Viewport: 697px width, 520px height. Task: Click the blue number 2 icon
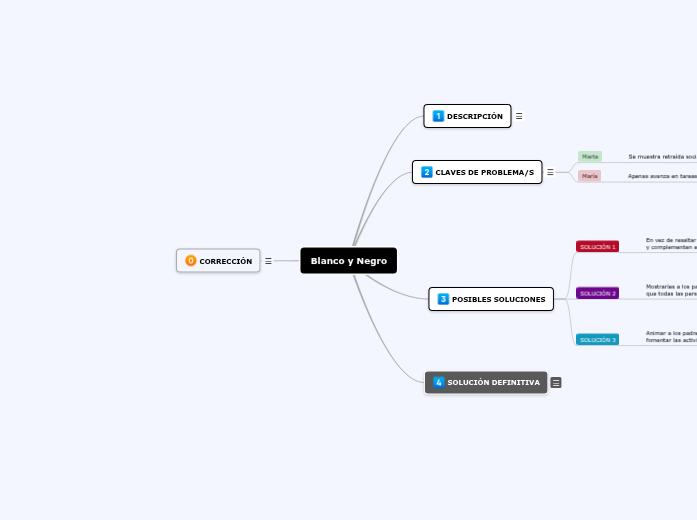click(427, 172)
